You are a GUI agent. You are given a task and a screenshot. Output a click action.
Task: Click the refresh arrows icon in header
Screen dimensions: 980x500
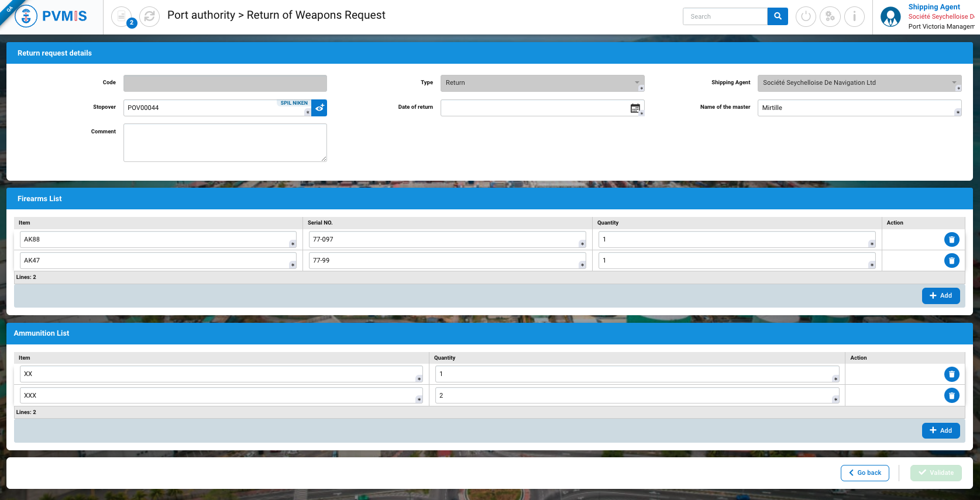150,16
